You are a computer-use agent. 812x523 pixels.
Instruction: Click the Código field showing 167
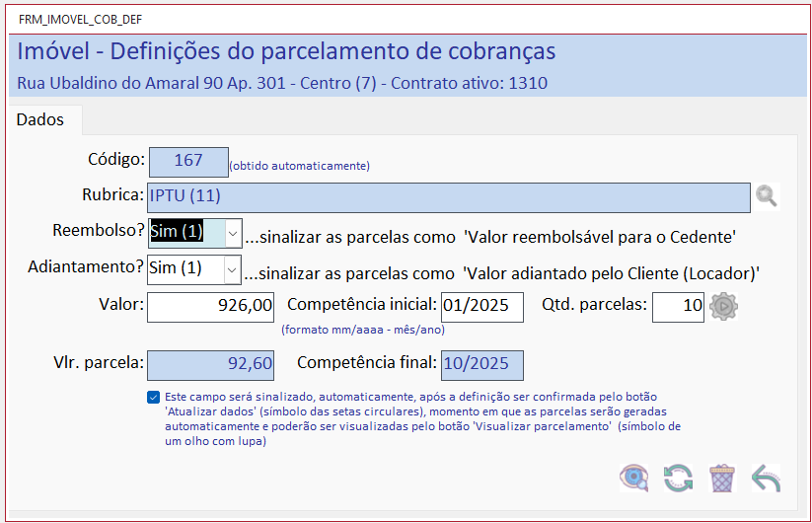(x=188, y=162)
